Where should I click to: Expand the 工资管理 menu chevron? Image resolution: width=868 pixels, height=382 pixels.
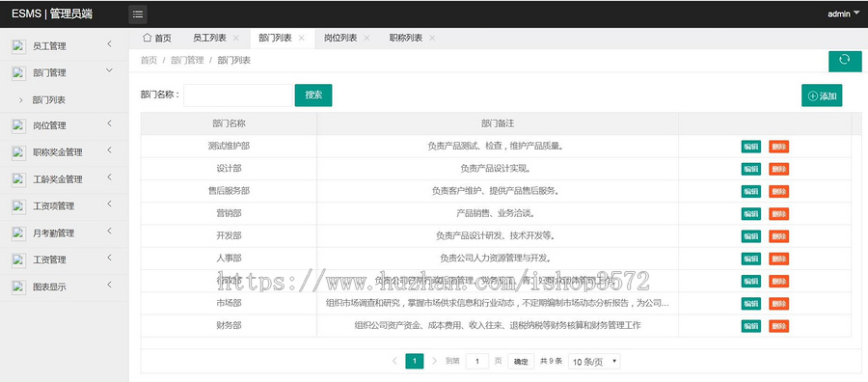pos(110,258)
